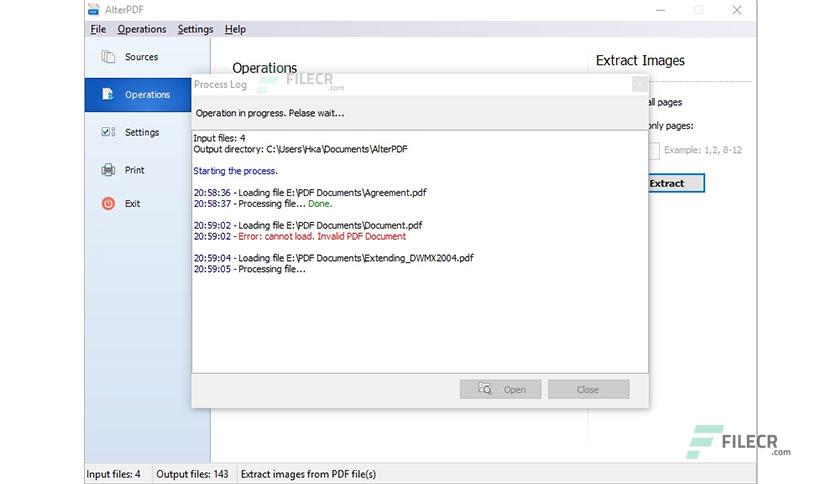Select the Print label in the sidebar
The image size is (836, 484).
click(x=134, y=170)
